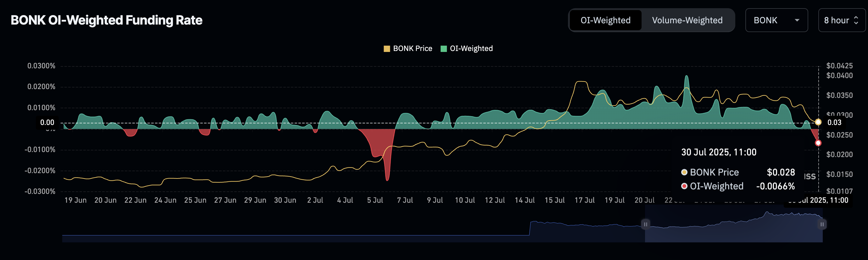Viewport: 868px width, 260px height.
Task: Toggle OI-Weighted series in legend
Action: [467, 48]
